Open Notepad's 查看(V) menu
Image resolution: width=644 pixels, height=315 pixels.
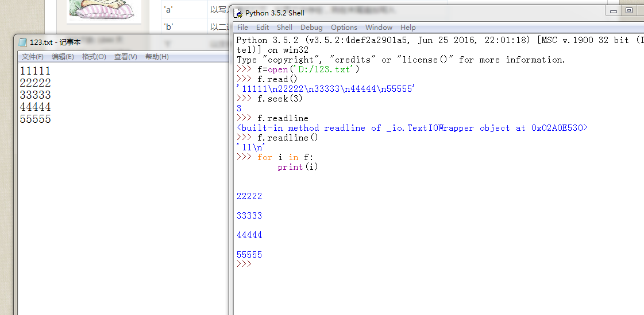(125, 57)
